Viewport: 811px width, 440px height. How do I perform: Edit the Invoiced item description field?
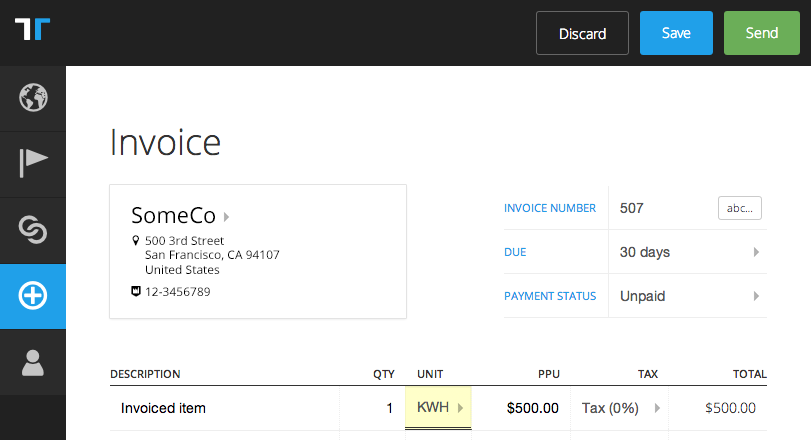click(x=224, y=408)
